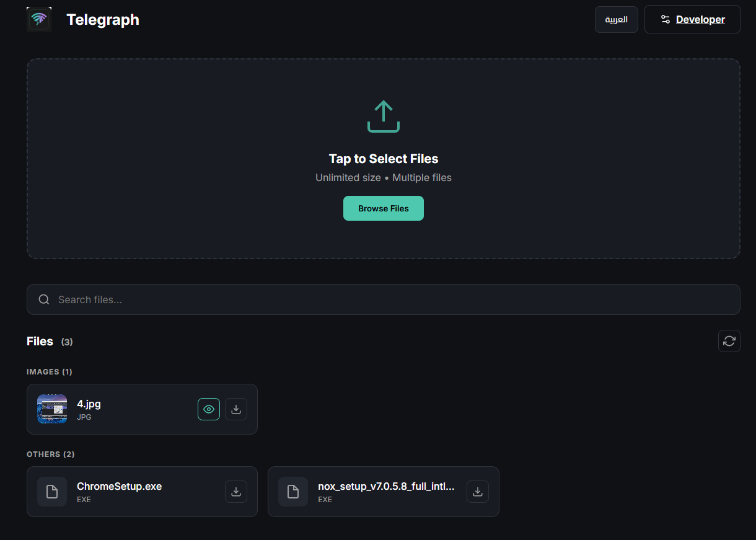Click the 4.jpg file name
756x540 pixels.
tap(89, 404)
